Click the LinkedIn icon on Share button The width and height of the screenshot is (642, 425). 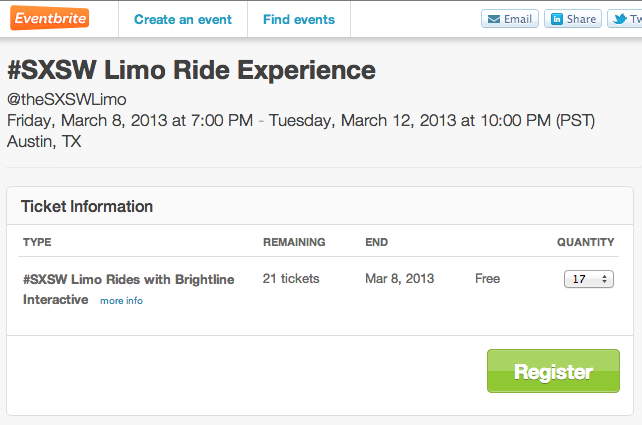tap(557, 19)
